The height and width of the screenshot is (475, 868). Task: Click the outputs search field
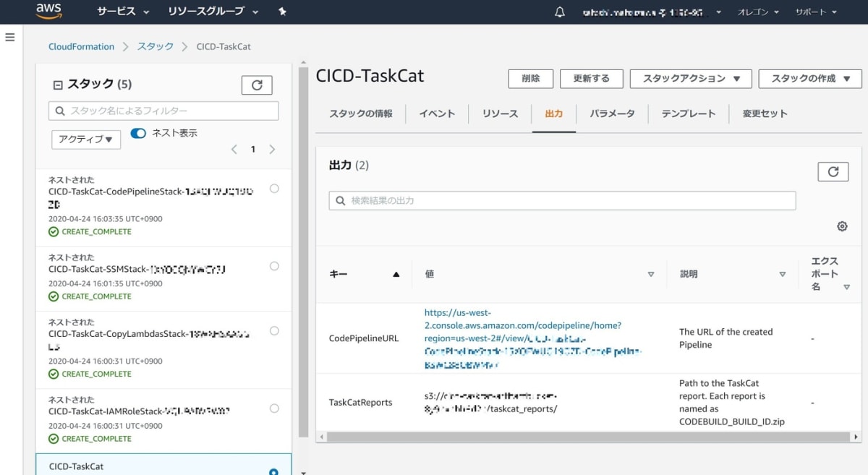coord(562,200)
